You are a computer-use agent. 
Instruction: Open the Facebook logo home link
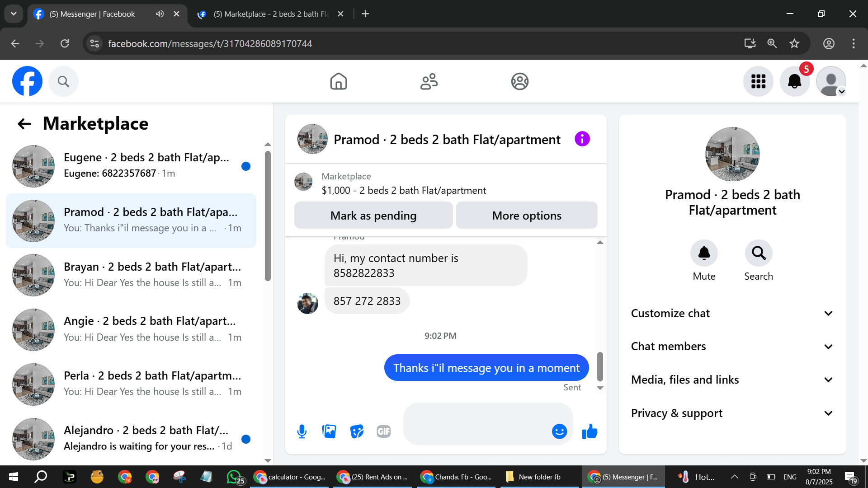[27, 81]
